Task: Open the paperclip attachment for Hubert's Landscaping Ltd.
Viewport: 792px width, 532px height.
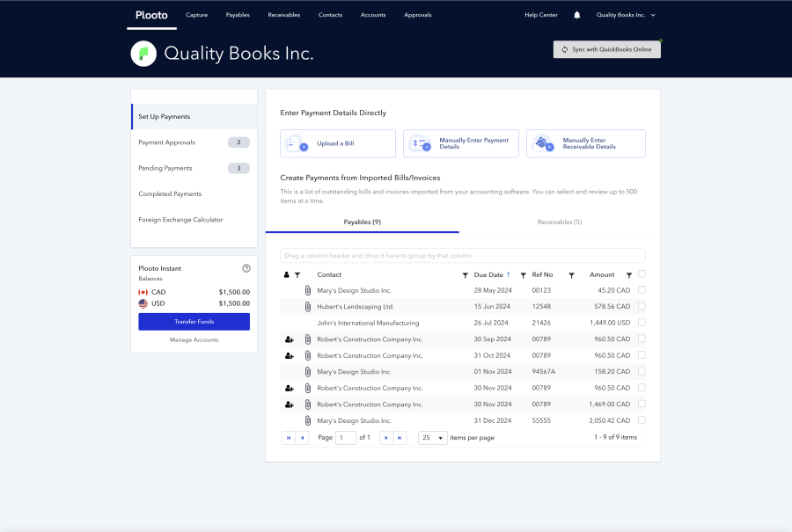Action: pos(308,306)
